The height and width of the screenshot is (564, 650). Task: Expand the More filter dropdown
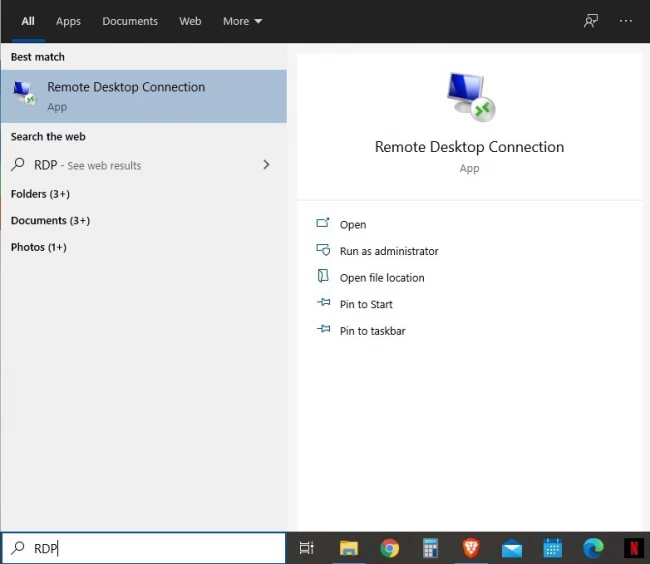coord(243,21)
